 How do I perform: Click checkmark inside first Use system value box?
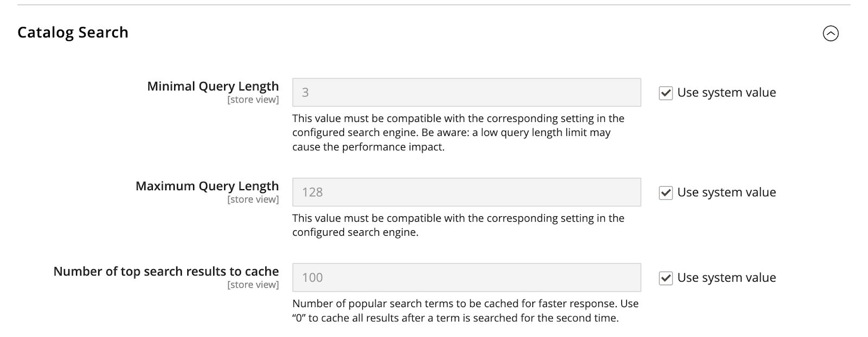pyautogui.click(x=666, y=92)
